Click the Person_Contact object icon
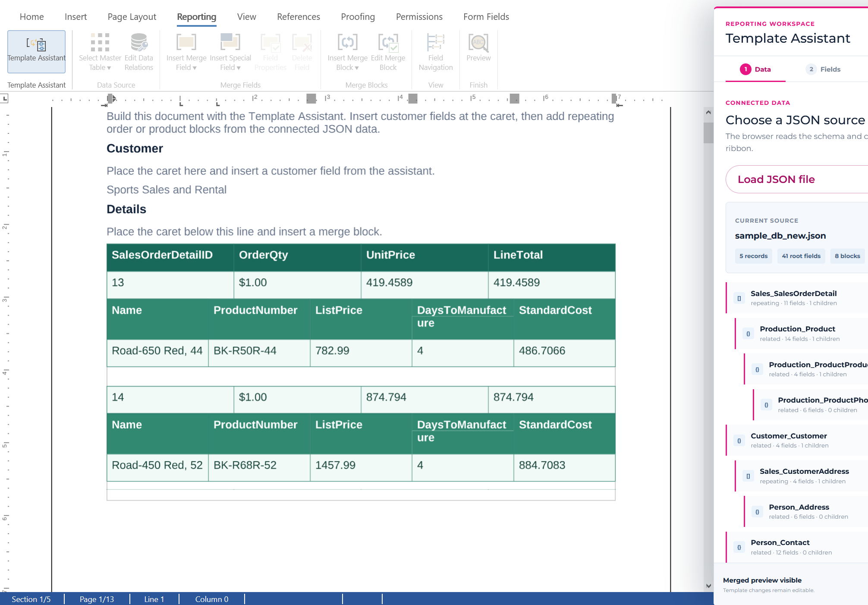This screenshot has width=868, height=605. click(739, 547)
